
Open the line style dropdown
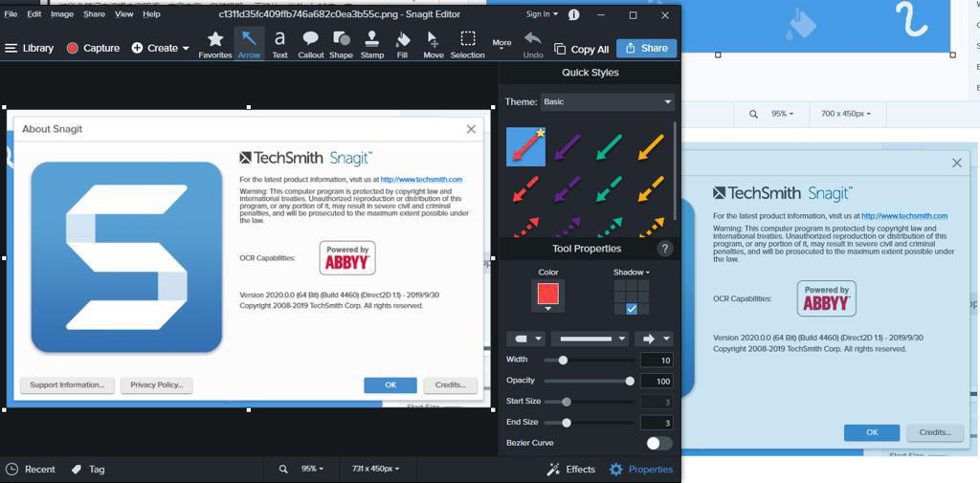(x=590, y=339)
